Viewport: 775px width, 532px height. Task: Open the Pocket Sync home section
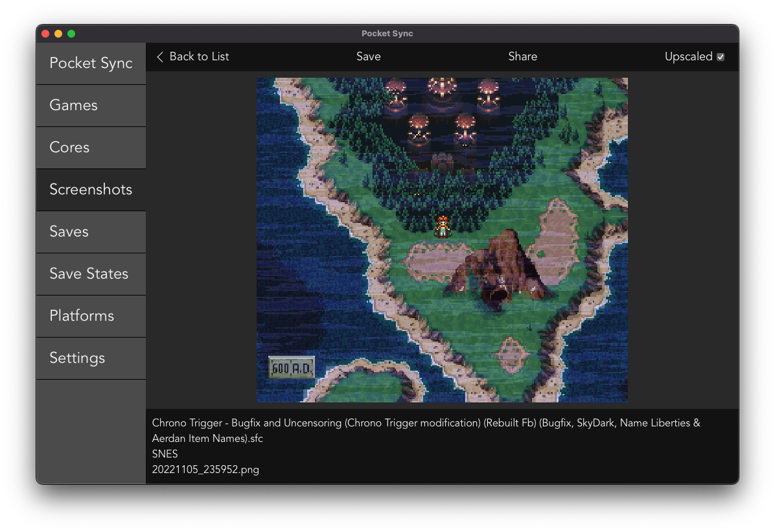91,64
